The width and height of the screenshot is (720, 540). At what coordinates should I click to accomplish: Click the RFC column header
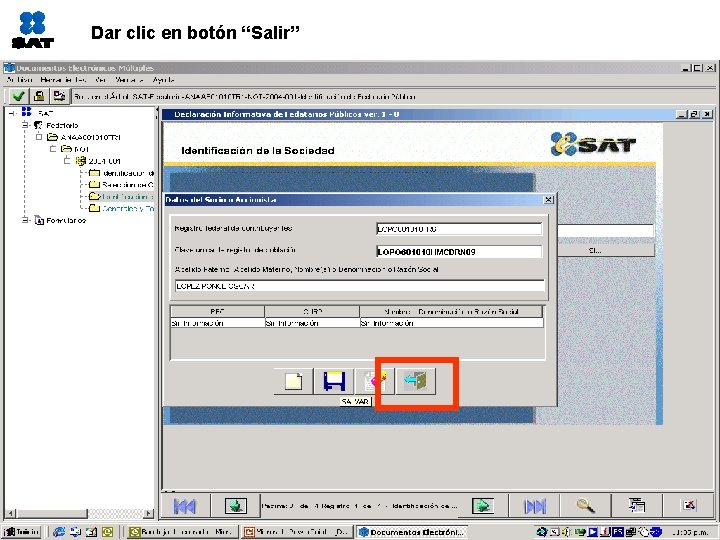point(217,311)
